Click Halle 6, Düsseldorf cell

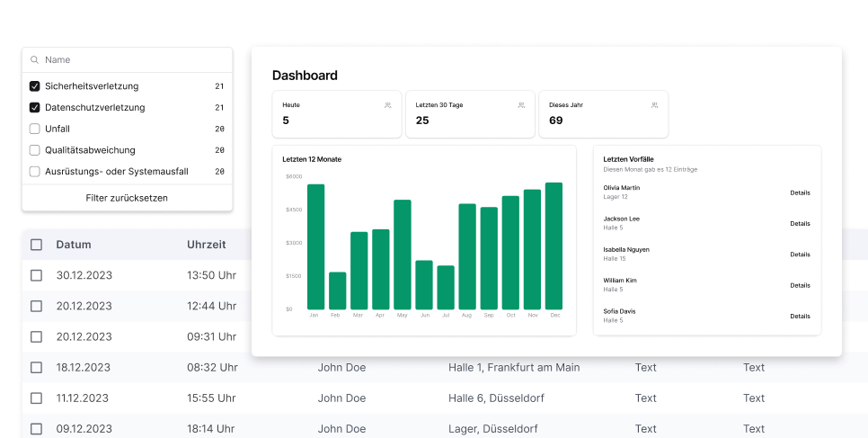tap(497, 398)
